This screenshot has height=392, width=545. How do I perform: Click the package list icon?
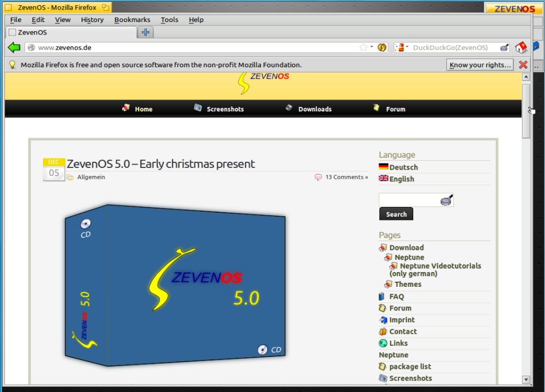coord(383,367)
